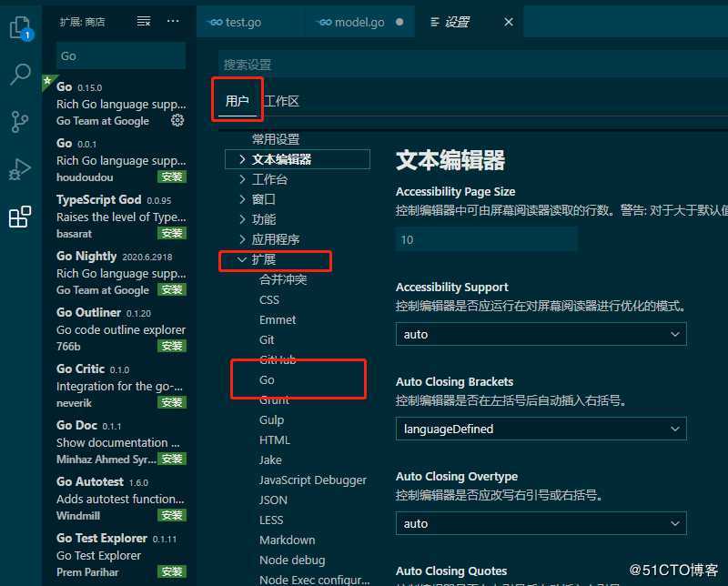
Task: Click the filter extensions list icon
Action: [144, 21]
